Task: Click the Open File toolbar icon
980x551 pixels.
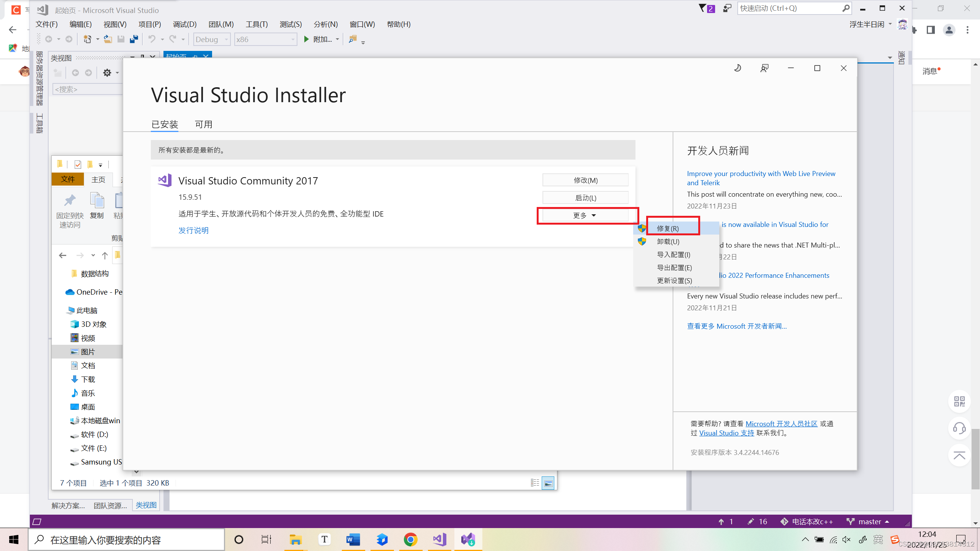Action: pyautogui.click(x=108, y=39)
